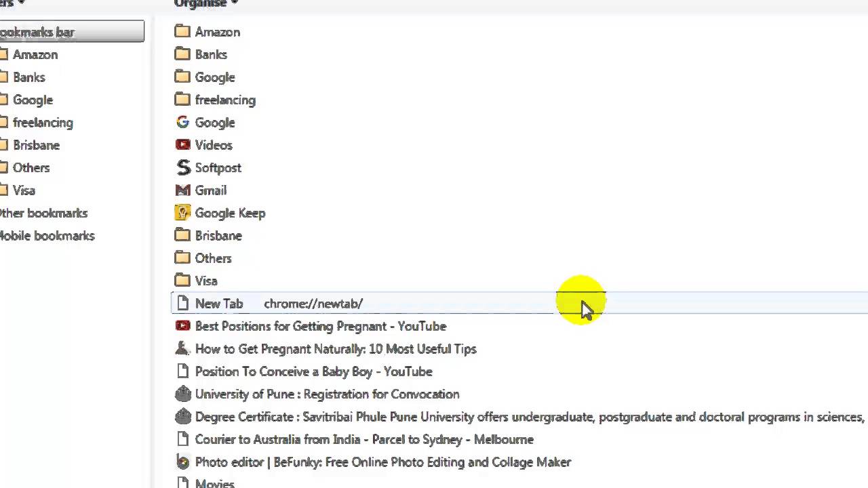This screenshot has width=868, height=488.
Task: Click the Courier to Australia page icon
Action: 182,439
